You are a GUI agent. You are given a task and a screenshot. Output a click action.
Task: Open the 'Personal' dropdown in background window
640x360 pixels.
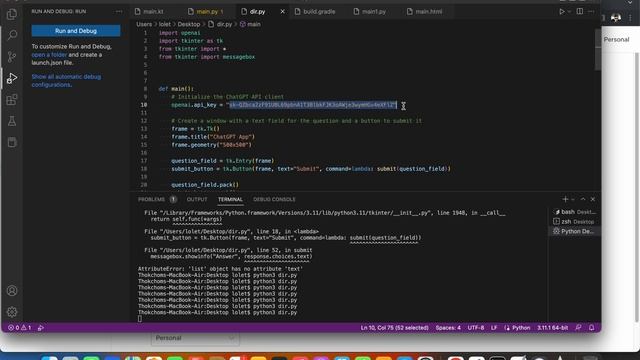click(195, 338)
